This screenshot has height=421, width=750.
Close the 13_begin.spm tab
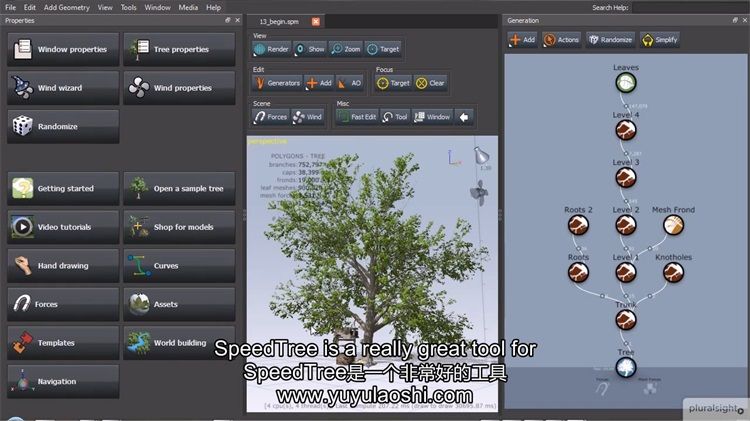(316, 22)
